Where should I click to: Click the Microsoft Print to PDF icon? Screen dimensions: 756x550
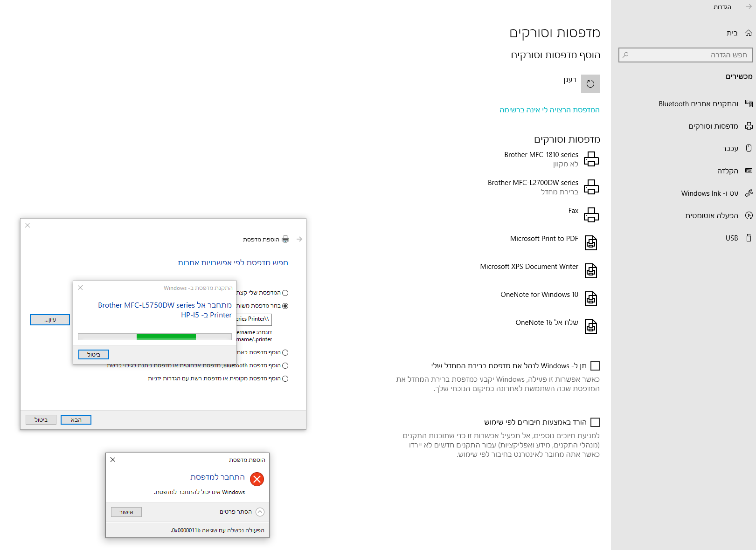coord(591,243)
